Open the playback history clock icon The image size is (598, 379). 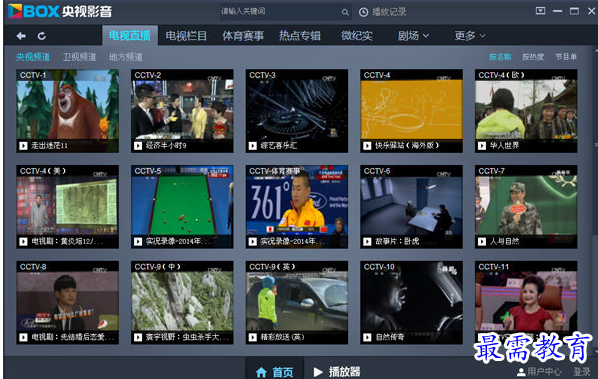tap(363, 12)
